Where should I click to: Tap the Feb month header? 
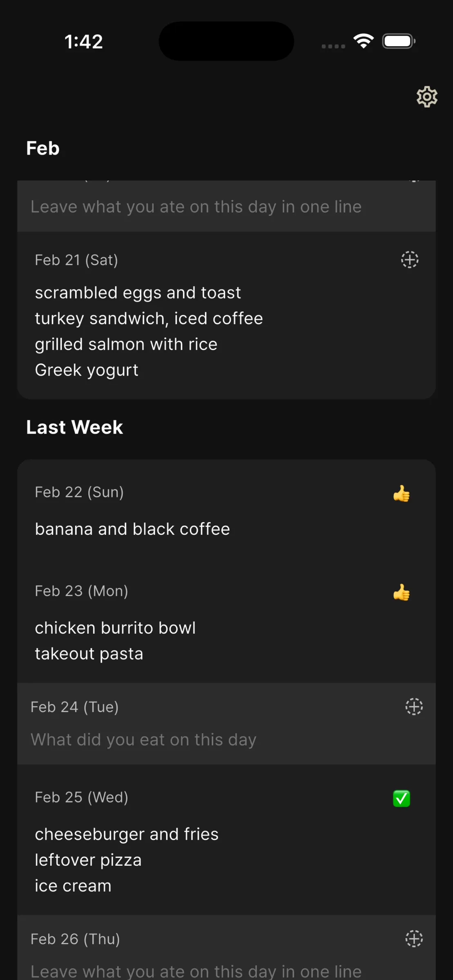[x=43, y=148]
